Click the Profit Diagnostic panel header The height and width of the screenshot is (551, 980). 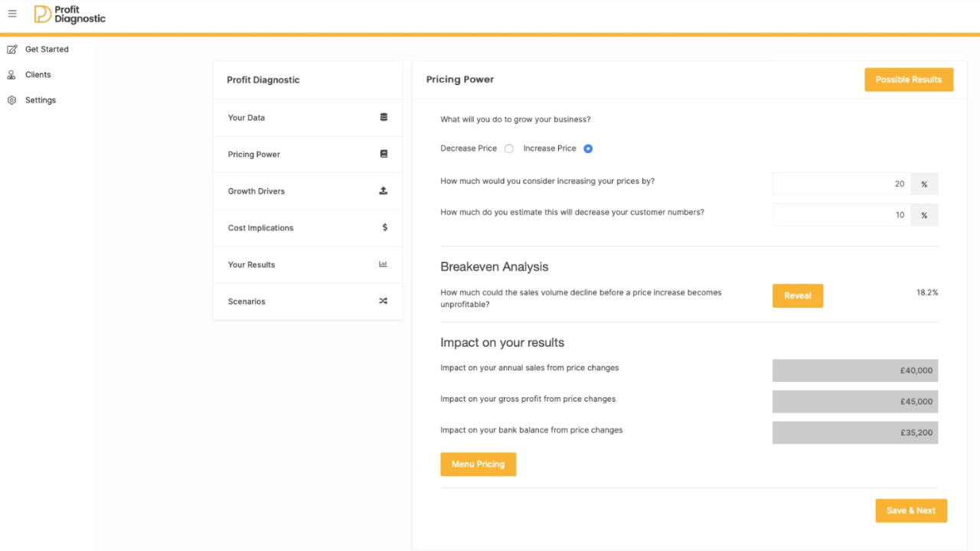point(263,80)
